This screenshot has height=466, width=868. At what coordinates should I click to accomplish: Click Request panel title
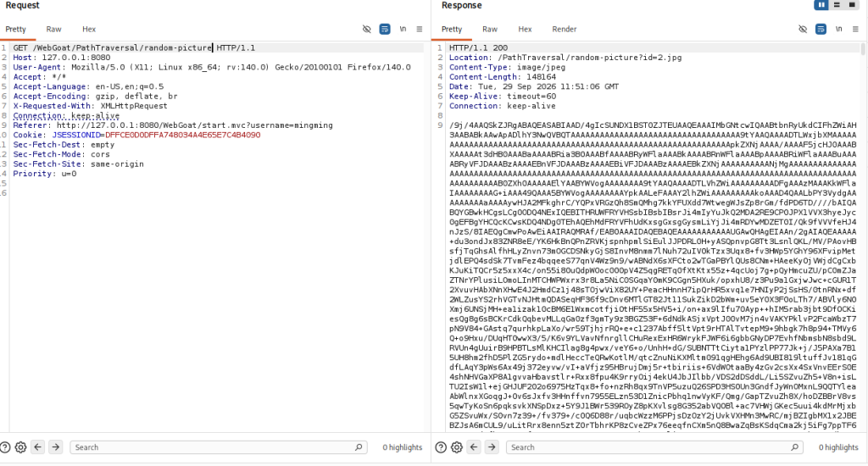23,6
